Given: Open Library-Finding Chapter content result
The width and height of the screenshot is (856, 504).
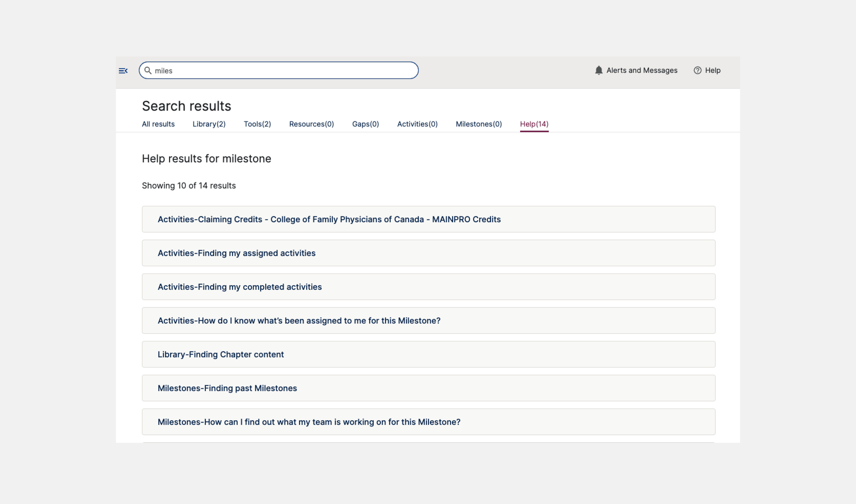Looking at the screenshot, I should (x=220, y=354).
